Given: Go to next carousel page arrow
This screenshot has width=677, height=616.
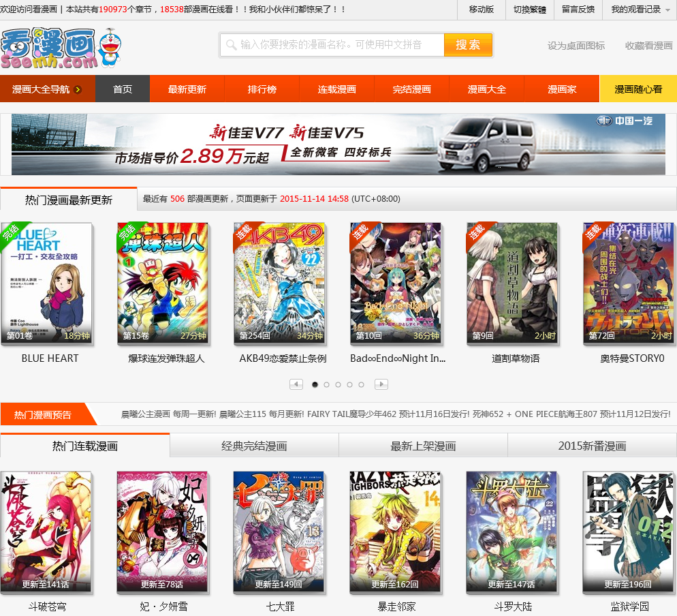Looking at the screenshot, I should [x=381, y=384].
